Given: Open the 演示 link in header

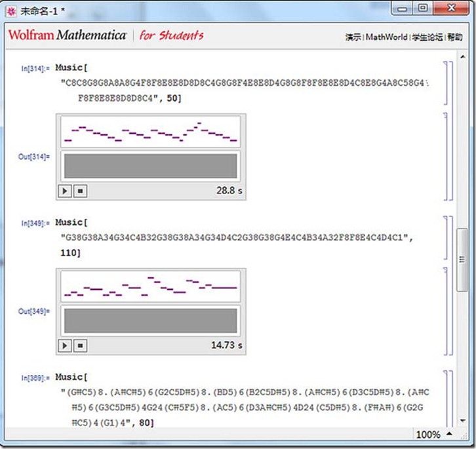Looking at the screenshot, I should (353, 37).
